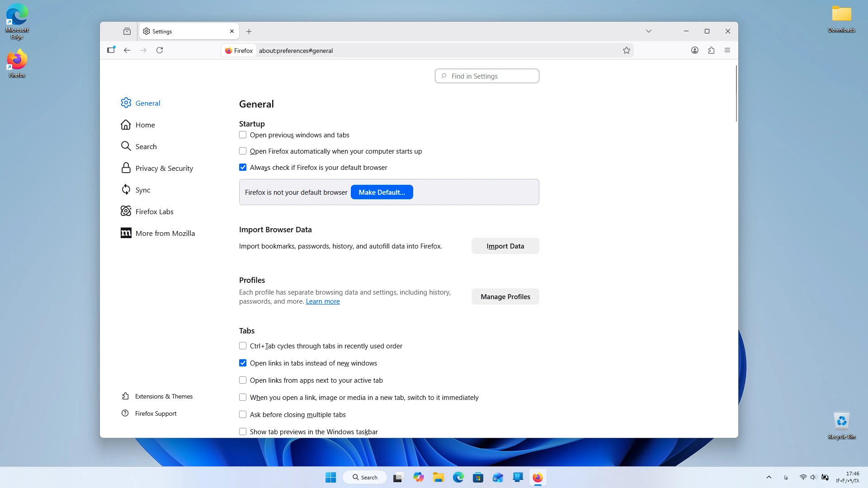Enable Open previous windows and tabs

[243, 135]
